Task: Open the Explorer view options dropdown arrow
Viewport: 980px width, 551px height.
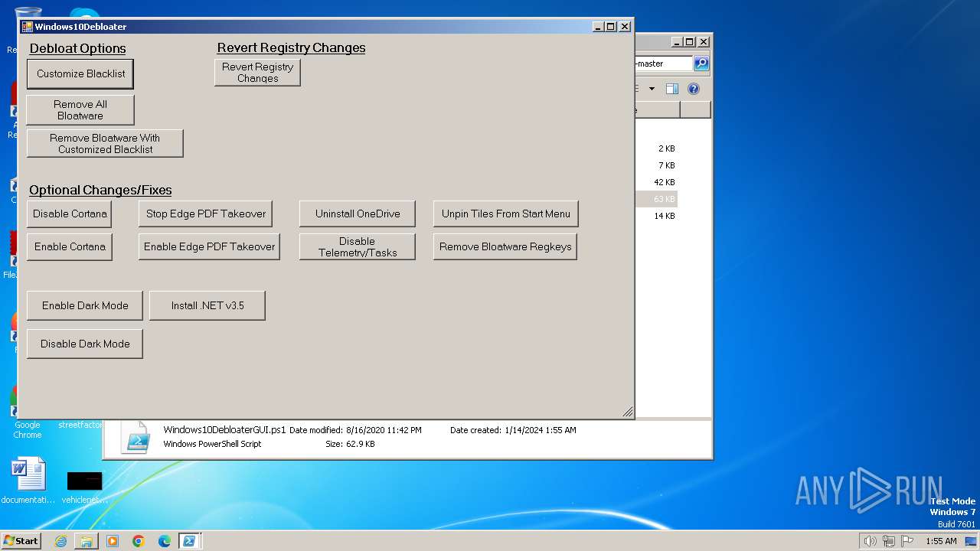Action: click(x=652, y=89)
